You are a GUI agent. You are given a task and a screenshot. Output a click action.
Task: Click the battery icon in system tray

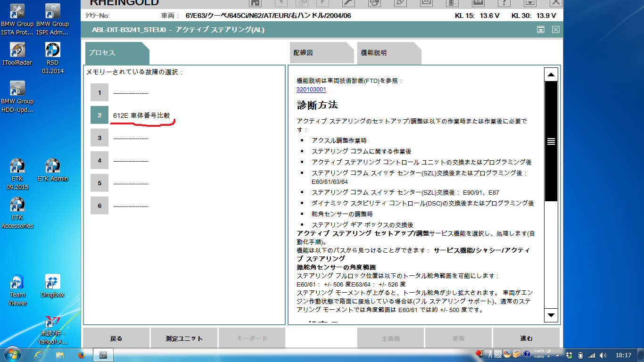[x=581, y=355]
